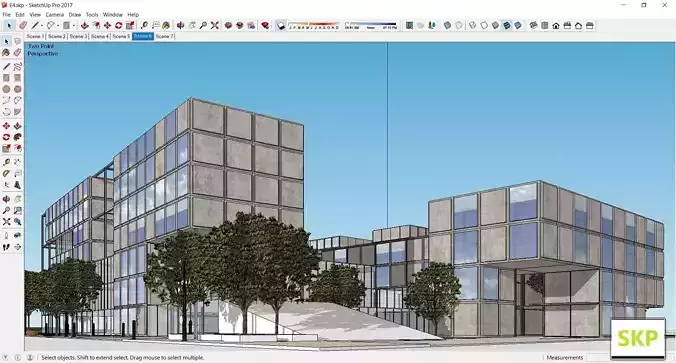Open the View menu

[35, 15]
